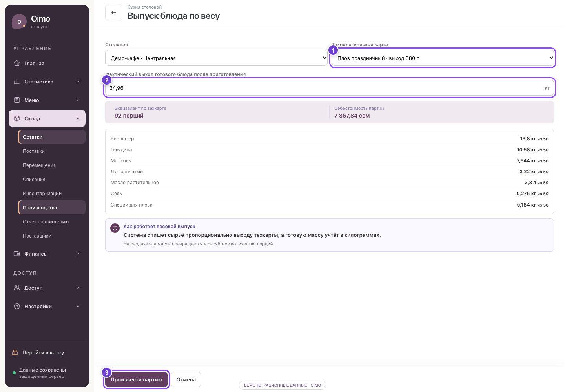Open the Столовая dropdown
The height and width of the screenshot is (392, 565).
pyautogui.click(x=216, y=58)
